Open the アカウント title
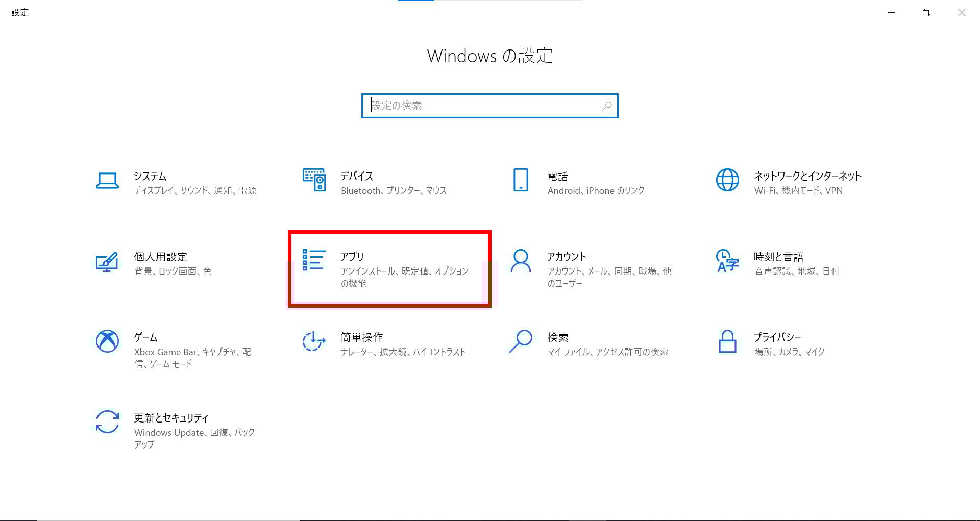 567,257
